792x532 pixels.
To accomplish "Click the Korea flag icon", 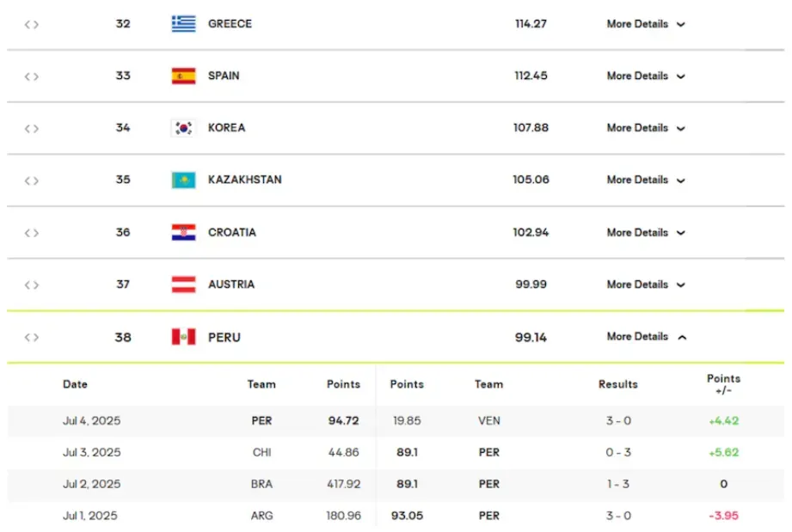I will point(183,128).
